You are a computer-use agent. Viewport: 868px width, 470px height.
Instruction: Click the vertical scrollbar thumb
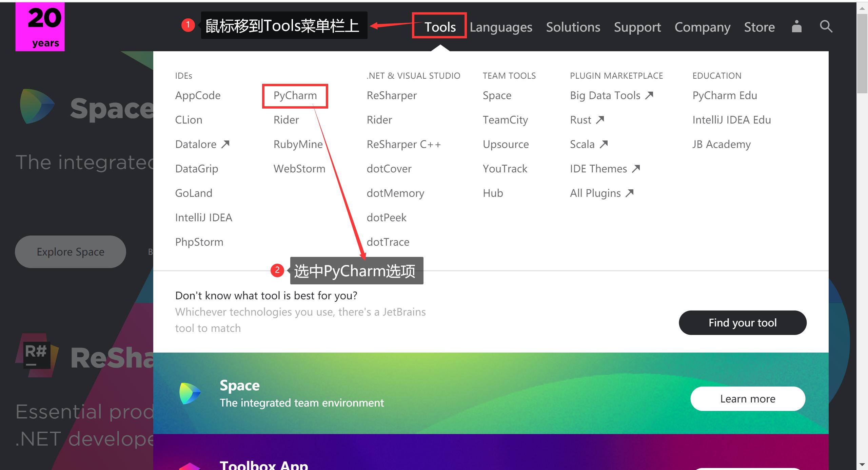862,54
